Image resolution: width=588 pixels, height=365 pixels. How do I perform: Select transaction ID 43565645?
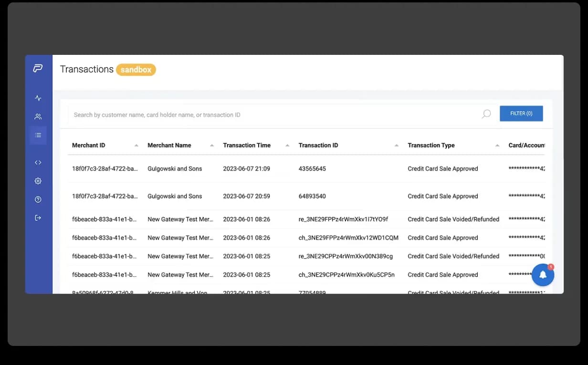(x=312, y=169)
